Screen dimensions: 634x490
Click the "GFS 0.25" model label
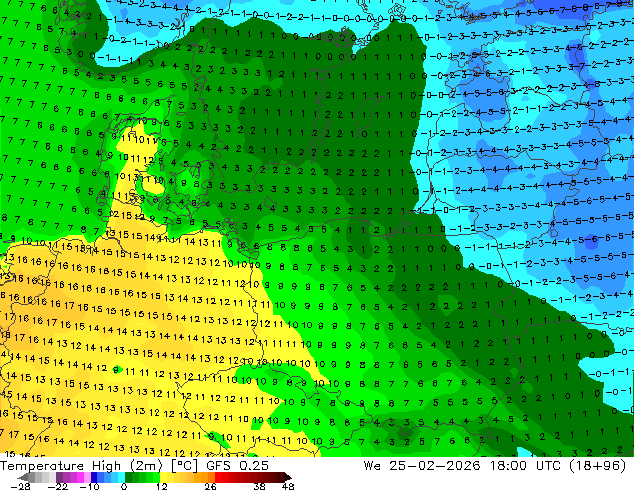(x=237, y=466)
